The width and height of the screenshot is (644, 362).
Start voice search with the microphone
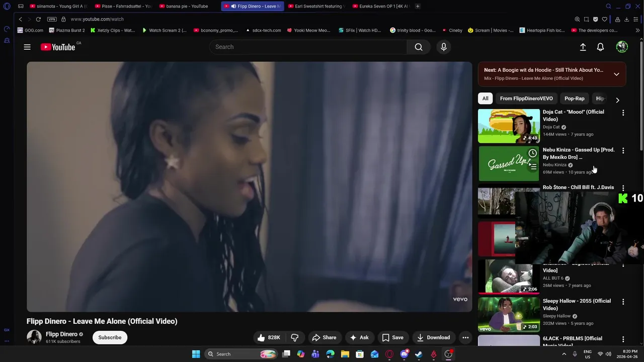click(443, 47)
